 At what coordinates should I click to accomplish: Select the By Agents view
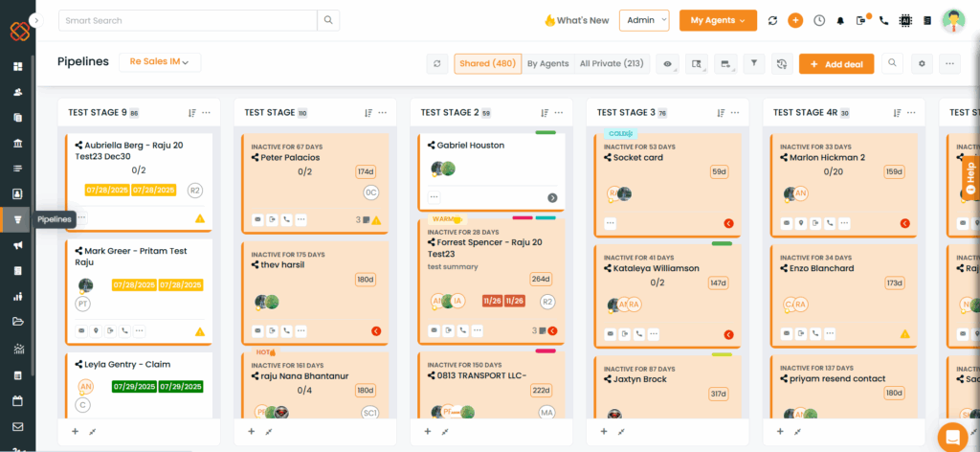pos(547,64)
